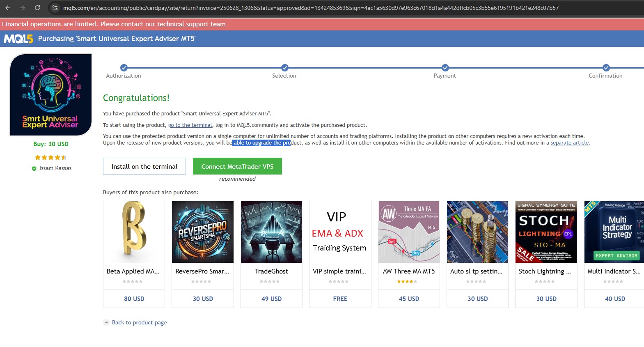Go back using browser back arrow
644x347 pixels.
click(x=8, y=8)
